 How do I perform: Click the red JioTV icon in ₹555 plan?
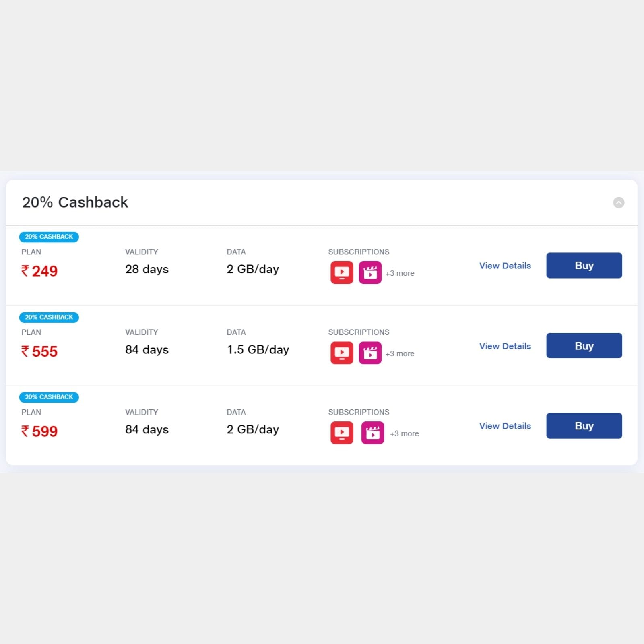click(x=342, y=353)
